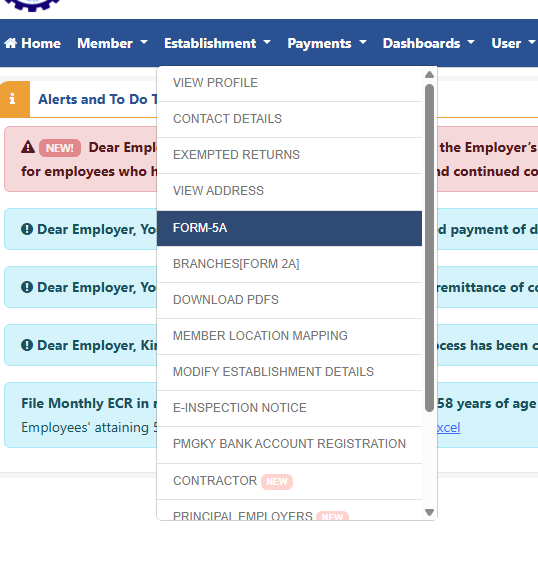The height and width of the screenshot is (565, 538).
Task: Collapse the Establishment dropdown menu
Action: click(217, 43)
